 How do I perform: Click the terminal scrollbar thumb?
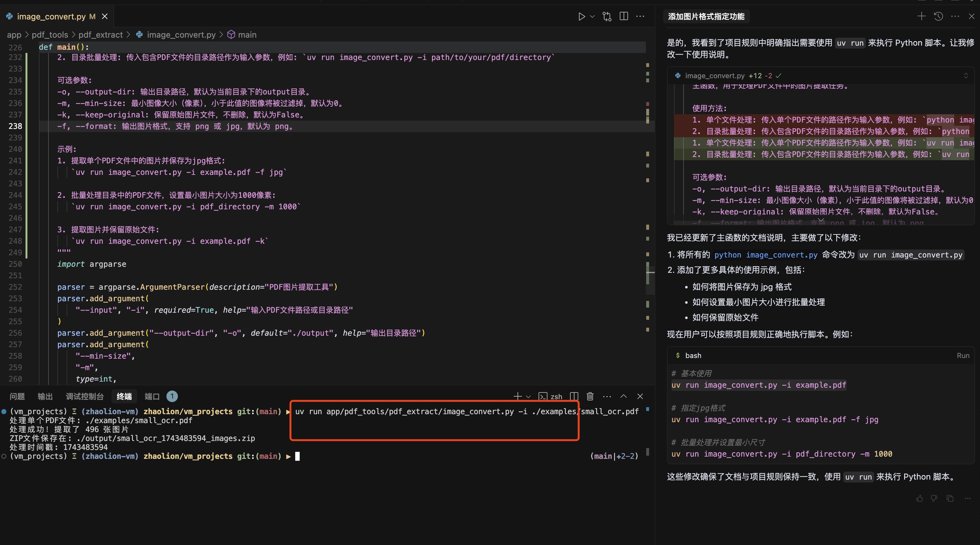click(647, 452)
